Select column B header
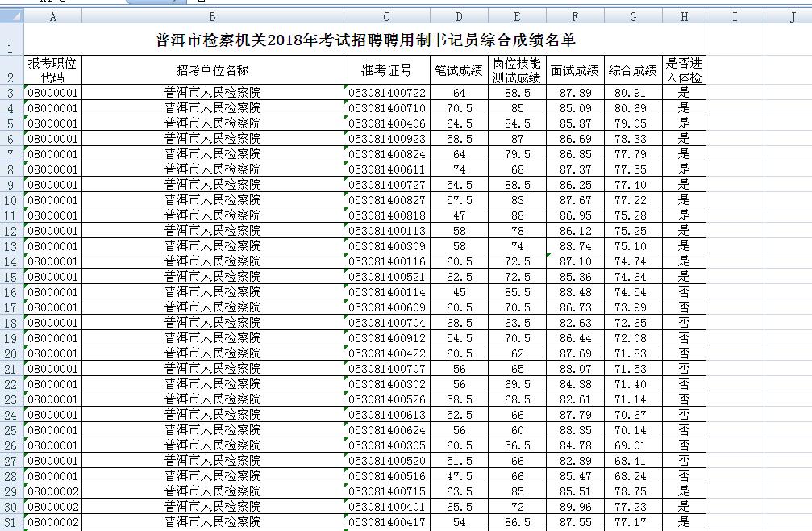 click(212, 17)
